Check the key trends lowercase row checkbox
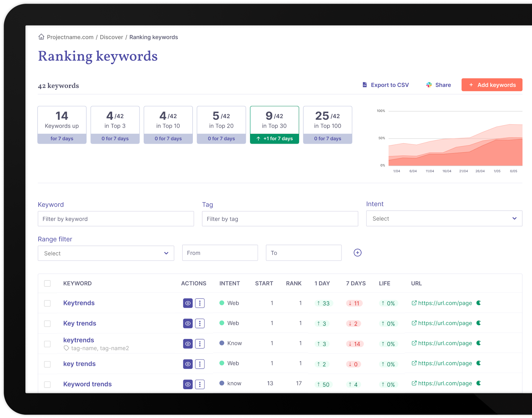Screen dimensions: 532x418 (47, 364)
